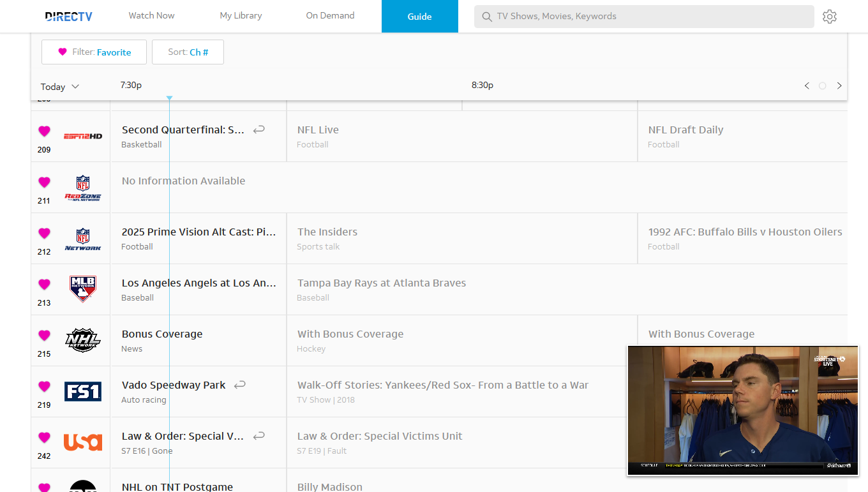
Task: Change the Sort: Ch # option
Action: coord(188,52)
